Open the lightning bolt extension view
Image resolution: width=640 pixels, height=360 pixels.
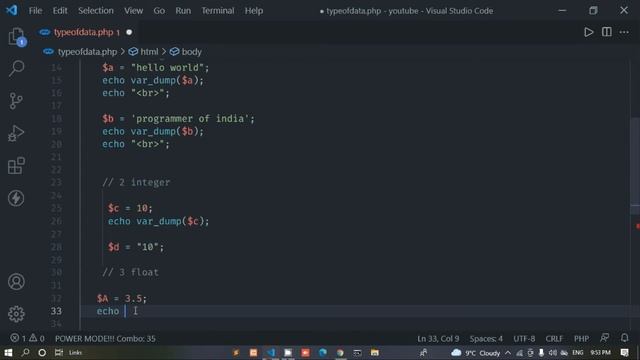[16, 198]
